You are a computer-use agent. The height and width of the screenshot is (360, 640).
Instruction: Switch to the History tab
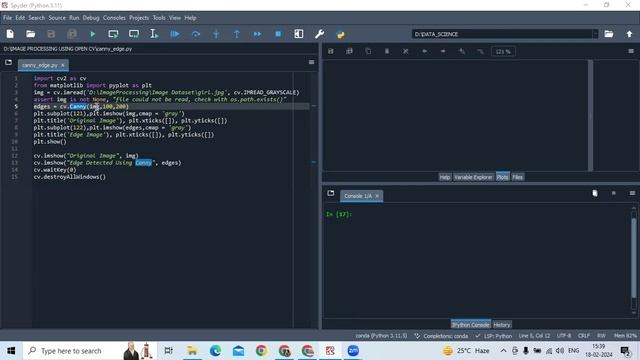[502, 325]
